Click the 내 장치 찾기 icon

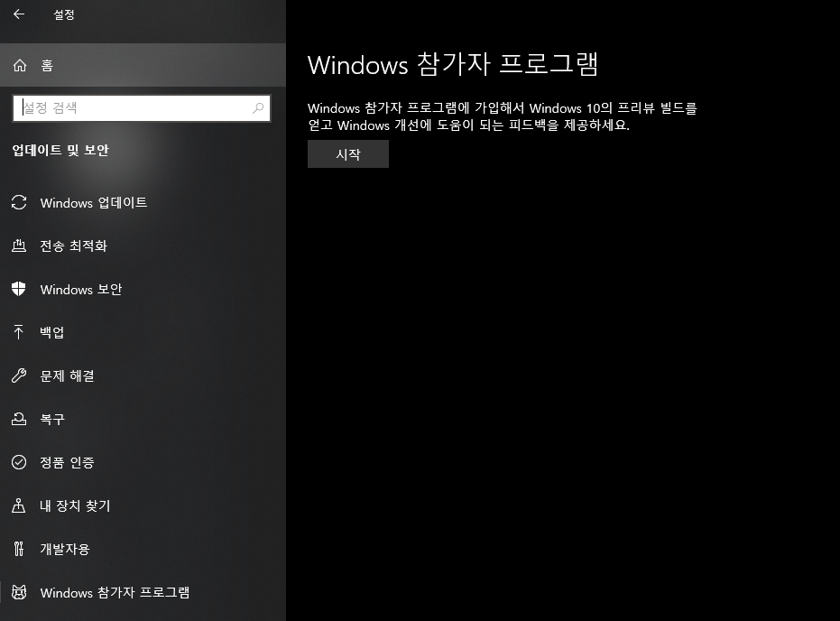[19, 505]
